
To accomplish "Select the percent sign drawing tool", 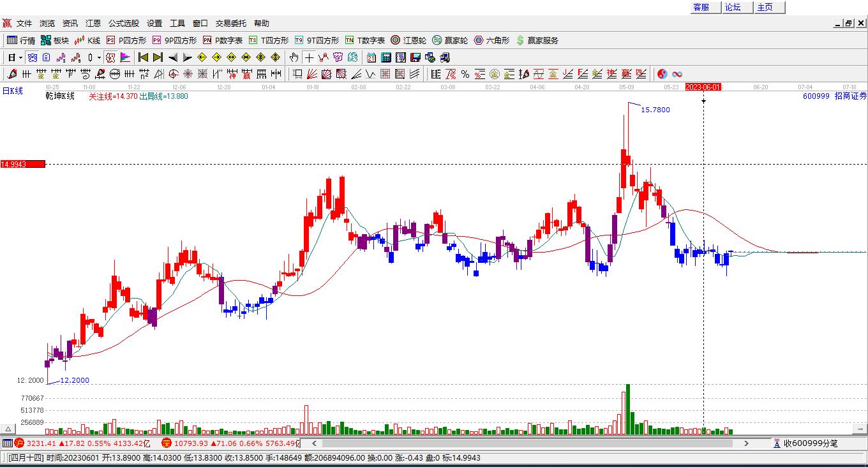I will tap(465, 74).
